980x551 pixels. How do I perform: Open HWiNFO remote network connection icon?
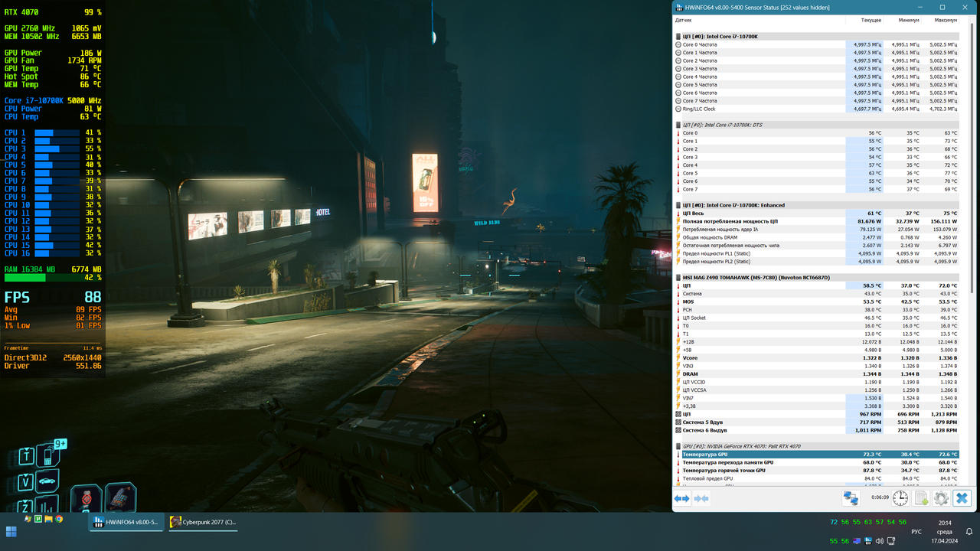tap(851, 498)
